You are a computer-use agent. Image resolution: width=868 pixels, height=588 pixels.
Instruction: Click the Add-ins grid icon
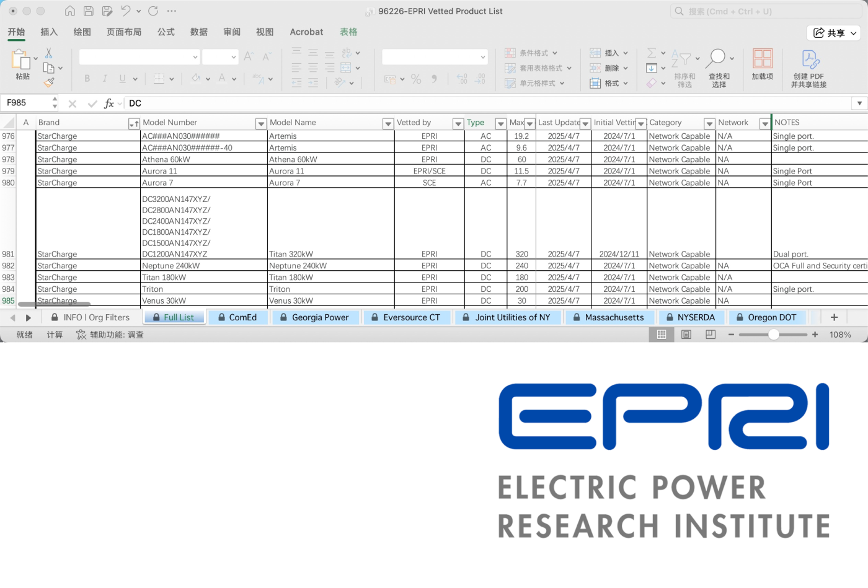tap(762, 59)
